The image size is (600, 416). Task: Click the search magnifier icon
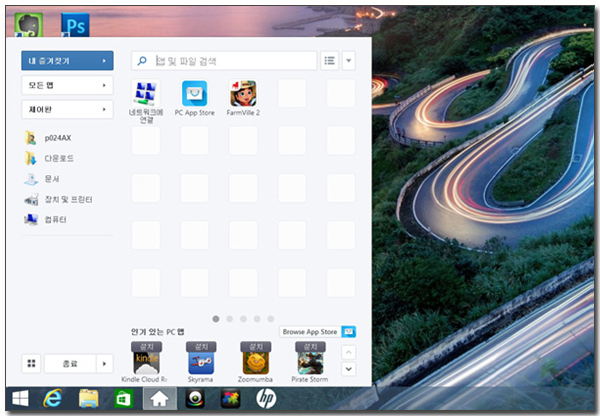pyautogui.click(x=142, y=60)
